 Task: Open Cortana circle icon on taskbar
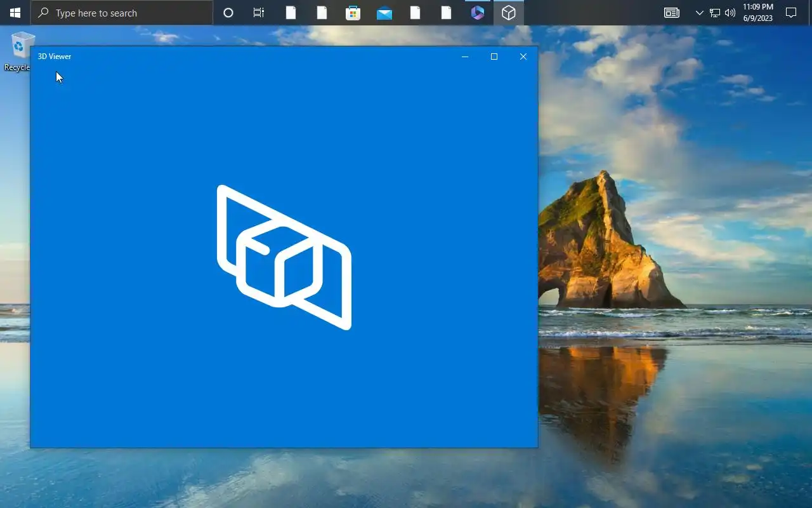228,13
